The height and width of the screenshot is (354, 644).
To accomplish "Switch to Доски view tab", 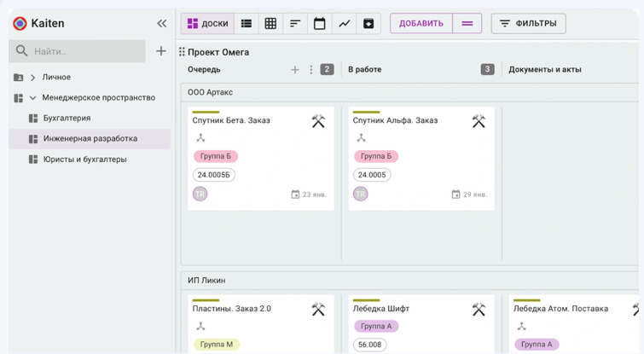I will (208, 23).
